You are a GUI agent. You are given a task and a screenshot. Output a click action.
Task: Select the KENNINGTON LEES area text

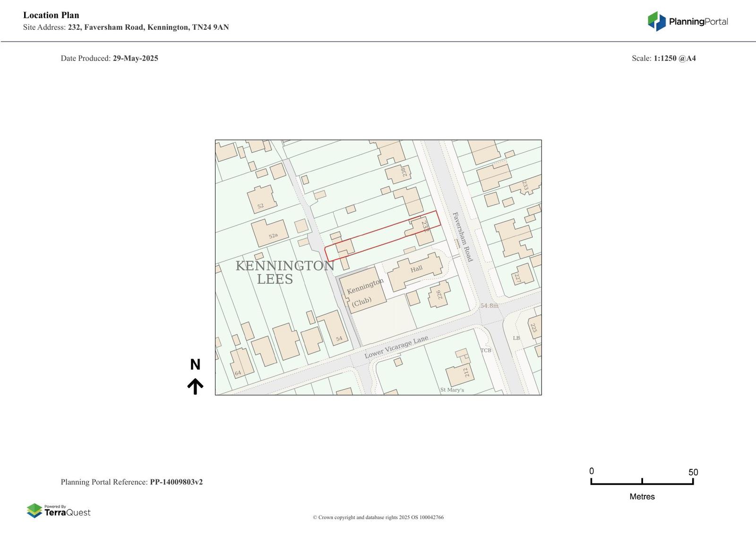tap(284, 272)
